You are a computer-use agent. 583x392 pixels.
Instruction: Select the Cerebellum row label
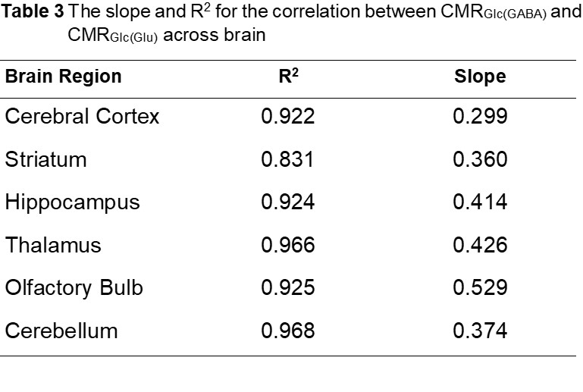[x=61, y=331]
